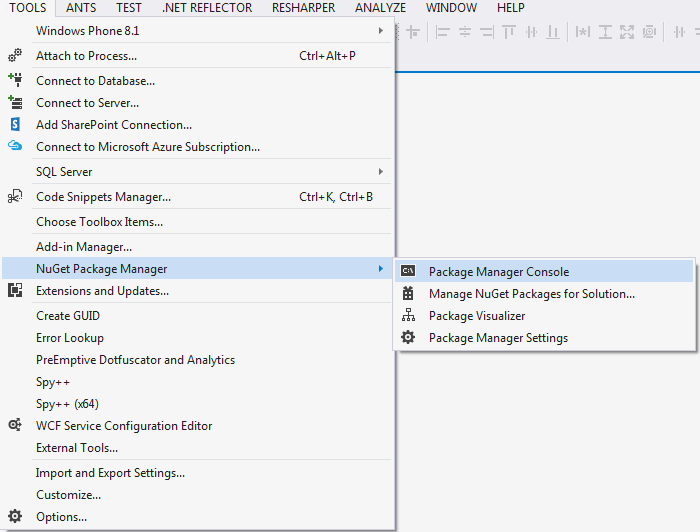Screen dimensions: 700x532
Task: Click the Options gear icon
Action: [x=15, y=516]
